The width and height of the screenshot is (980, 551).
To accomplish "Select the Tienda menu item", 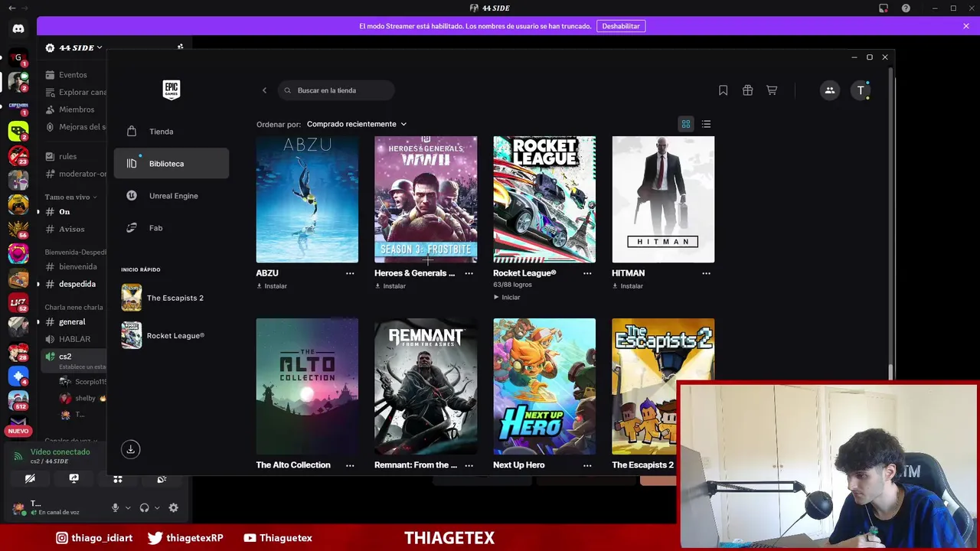I will pos(171,132).
